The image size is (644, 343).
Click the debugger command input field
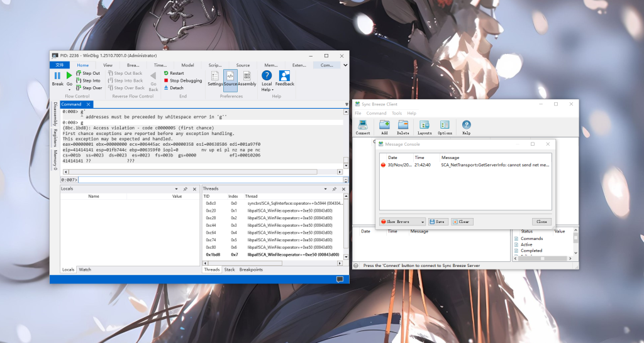(x=208, y=180)
